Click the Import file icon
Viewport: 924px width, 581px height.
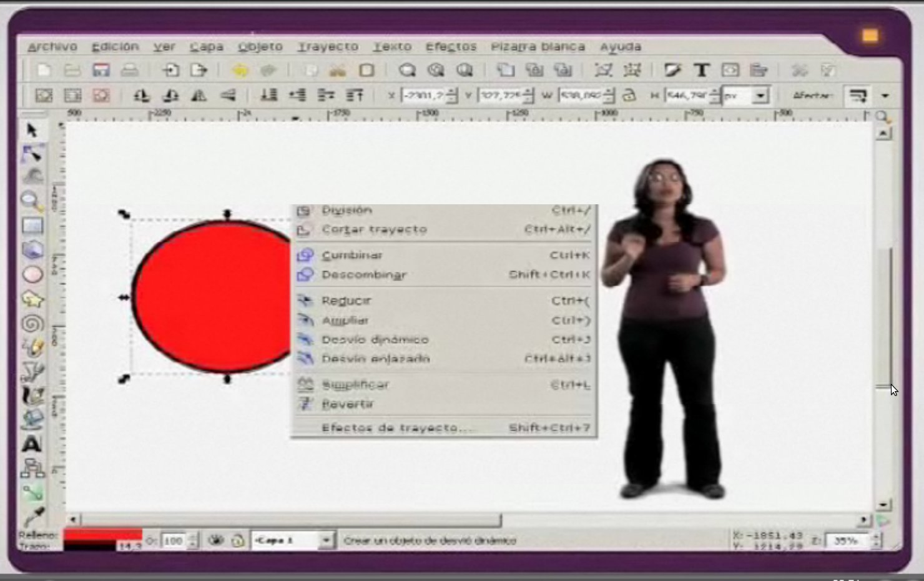[x=170, y=70]
